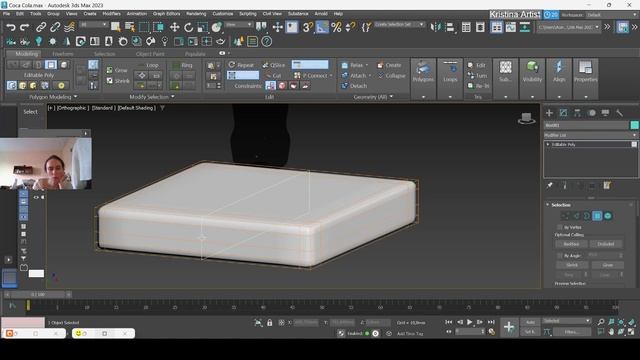Click the Grow button in Modify Selection
The height and width of the screenshot is (360, 640).
click(x=117, y=70)
